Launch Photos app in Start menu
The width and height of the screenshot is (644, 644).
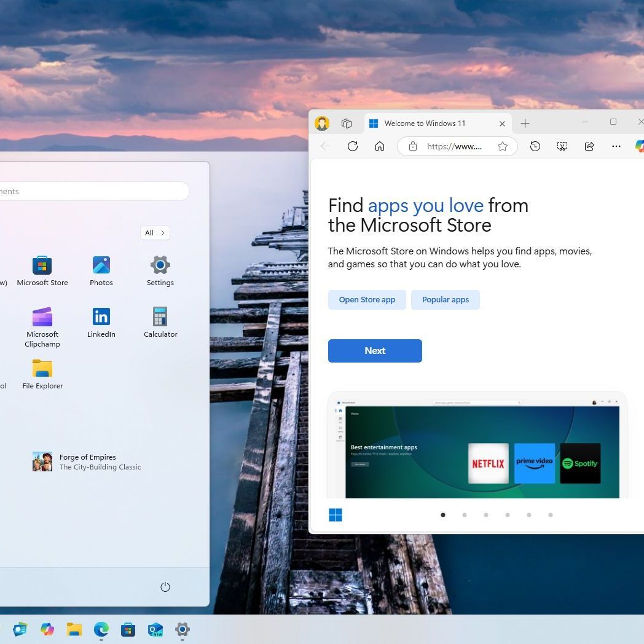[101, 270]
